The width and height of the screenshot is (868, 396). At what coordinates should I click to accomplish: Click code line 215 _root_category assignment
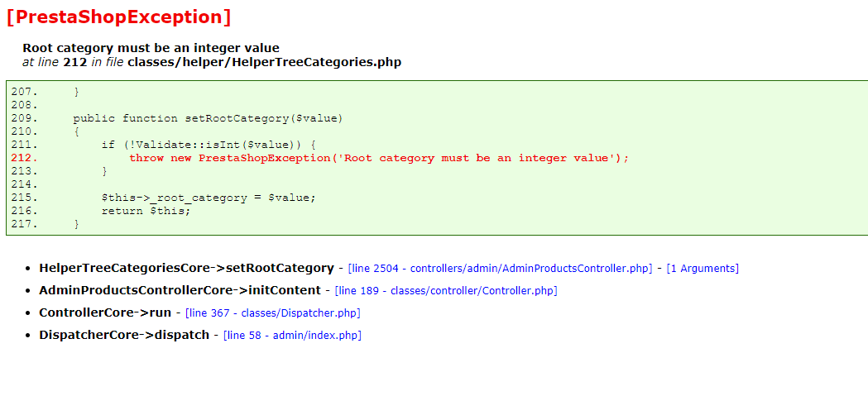pos(209,198)
